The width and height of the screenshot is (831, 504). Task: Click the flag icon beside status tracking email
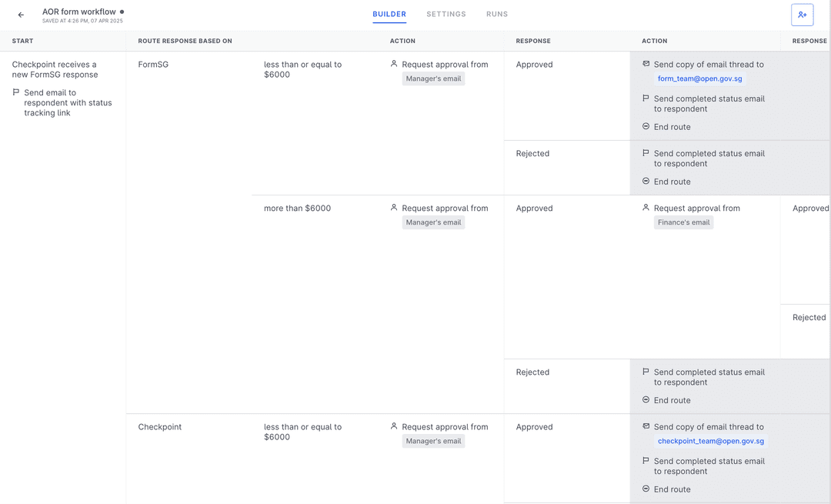pyautogui.click(x=16, y=92)
